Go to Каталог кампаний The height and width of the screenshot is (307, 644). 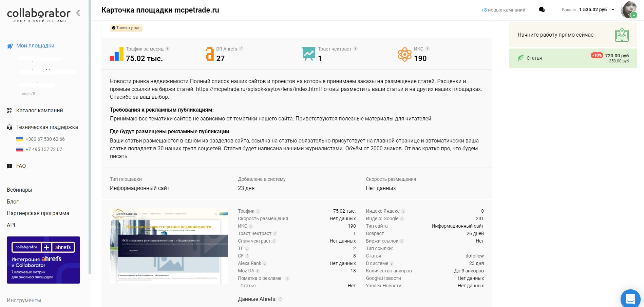pyautogui.click(x=40, y=111)
